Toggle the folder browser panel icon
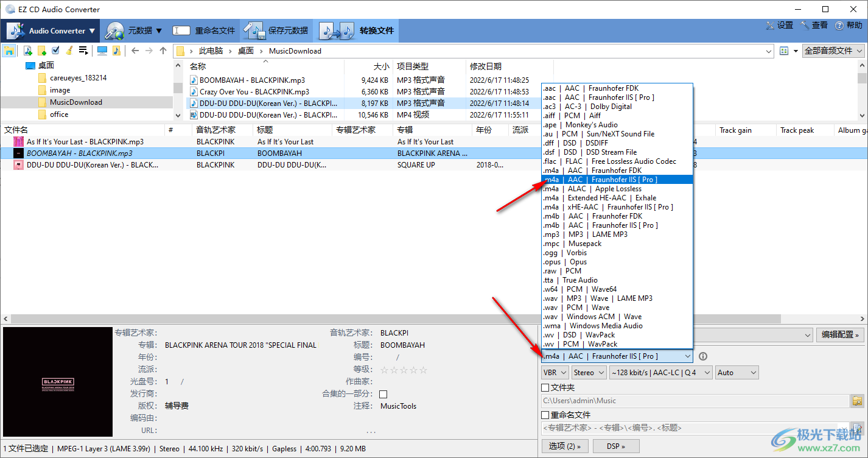Screen dimensions: 868x458 point(9,51)
